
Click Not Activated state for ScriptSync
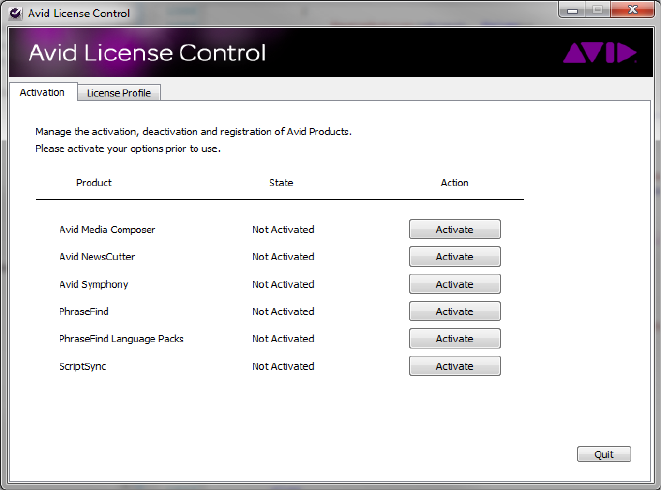tap(283, 366)
